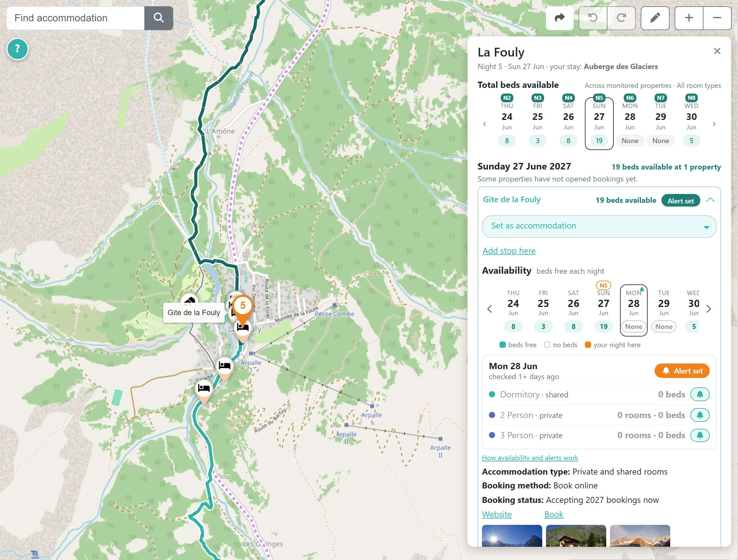Screen dimensions: 738x560
Task: Zoom in with the plus button
Action: tap(689, 18)
